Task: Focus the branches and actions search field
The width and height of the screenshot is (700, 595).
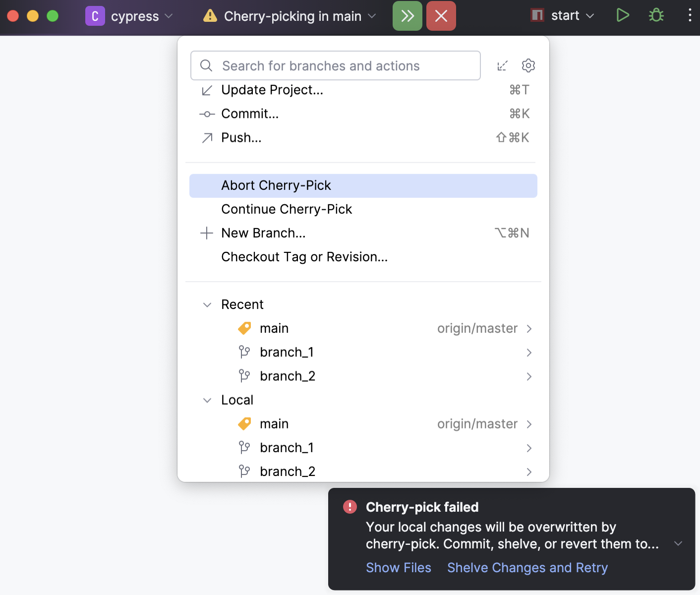Action: 335,65
